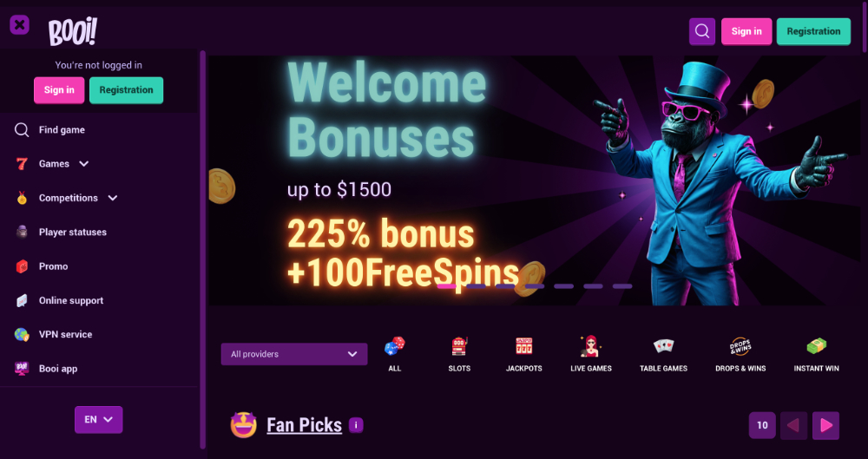
Task: Expand the Games submenu in sidebar
Action: pyautogui.click(x=84, y=164)
